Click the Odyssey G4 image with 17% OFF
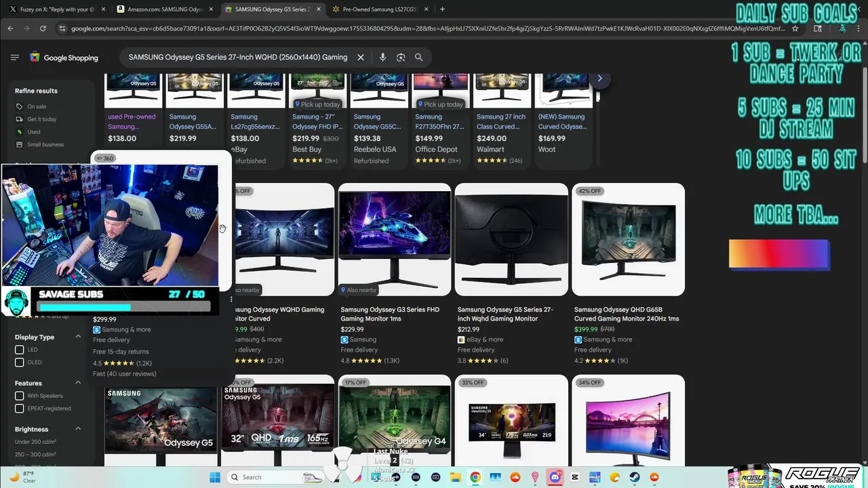 pyautogui.click(x=395, y=420)
